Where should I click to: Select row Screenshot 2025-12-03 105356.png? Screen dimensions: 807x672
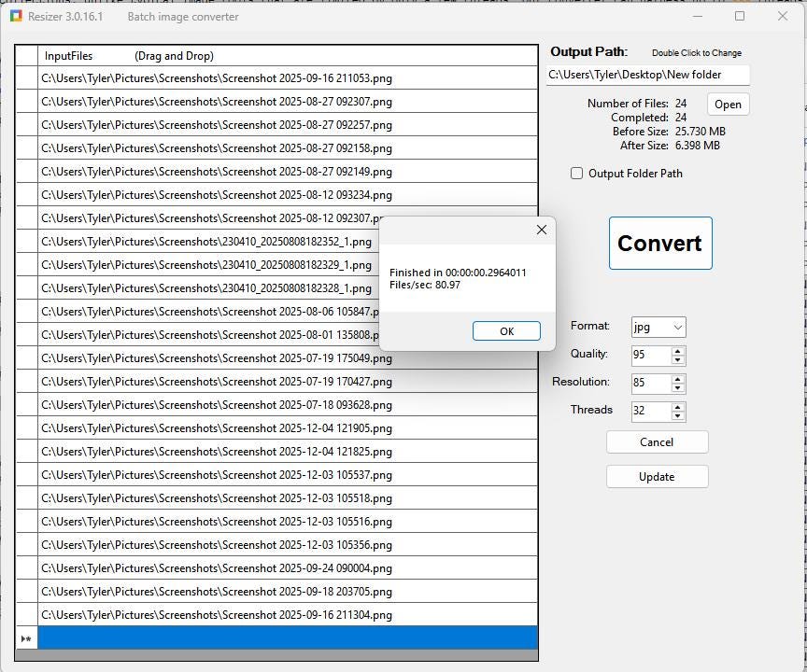[288, 544]
